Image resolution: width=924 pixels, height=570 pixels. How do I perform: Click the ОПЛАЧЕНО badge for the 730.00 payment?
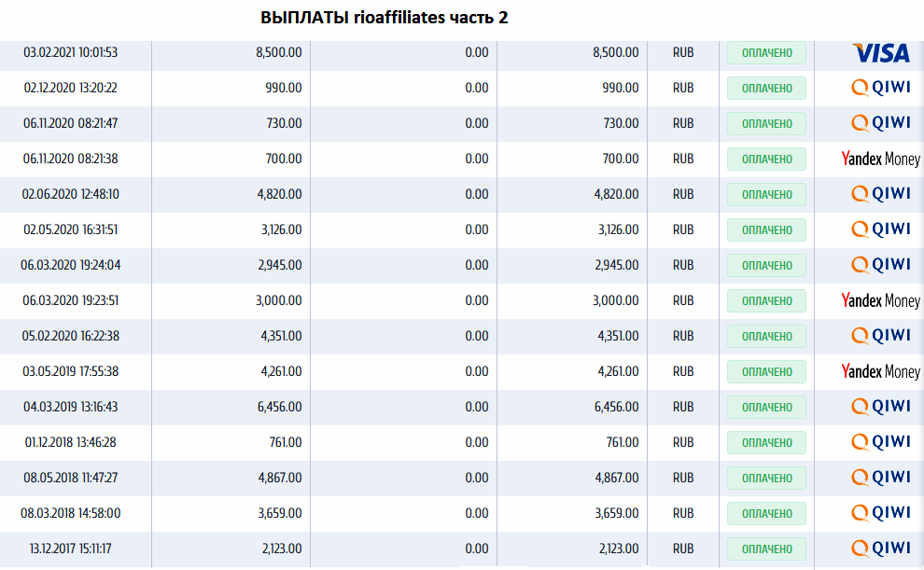click(766, 124)
